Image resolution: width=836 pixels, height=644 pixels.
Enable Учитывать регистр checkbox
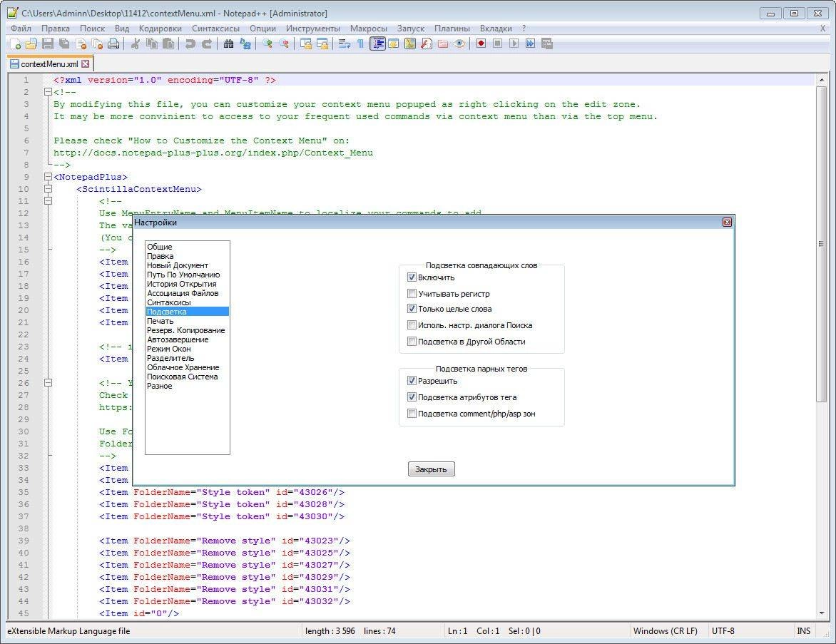pos(412,293)
